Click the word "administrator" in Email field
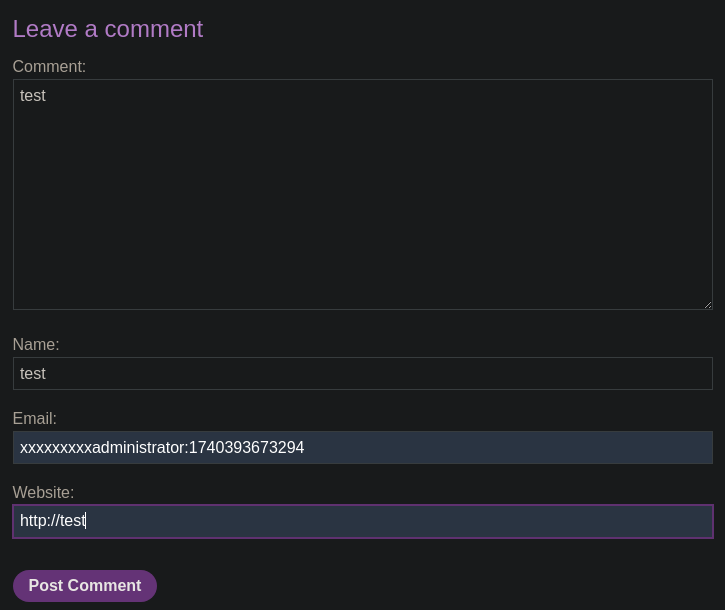 [138, 448]
